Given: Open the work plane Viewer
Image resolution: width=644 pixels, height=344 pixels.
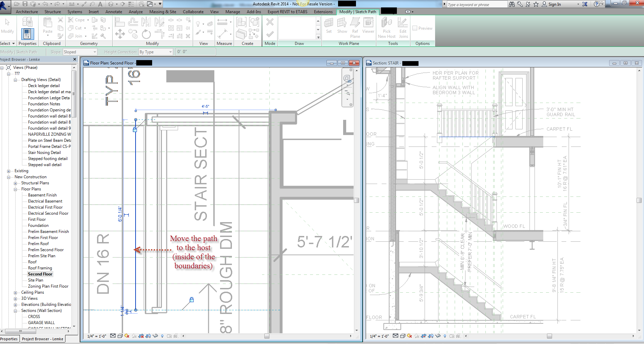Looking at the screenshot, I should pos(368,26).
